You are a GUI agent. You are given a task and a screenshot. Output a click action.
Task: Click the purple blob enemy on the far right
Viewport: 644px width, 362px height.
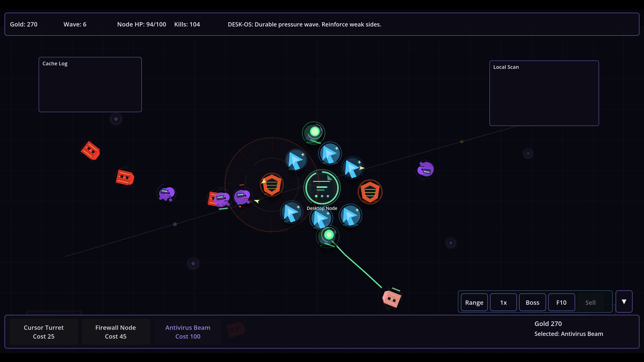click(425, 169)
